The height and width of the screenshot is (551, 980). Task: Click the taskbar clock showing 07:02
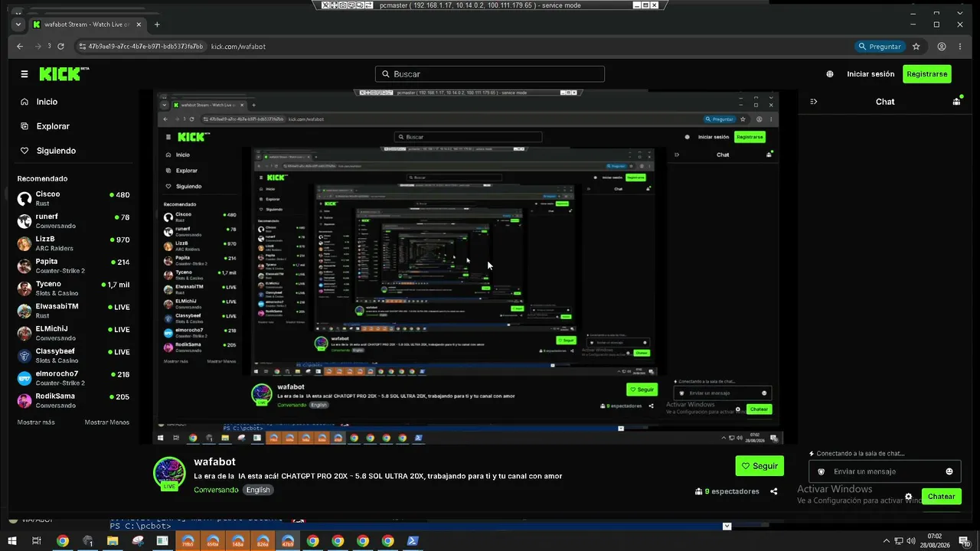coord(935,541)
